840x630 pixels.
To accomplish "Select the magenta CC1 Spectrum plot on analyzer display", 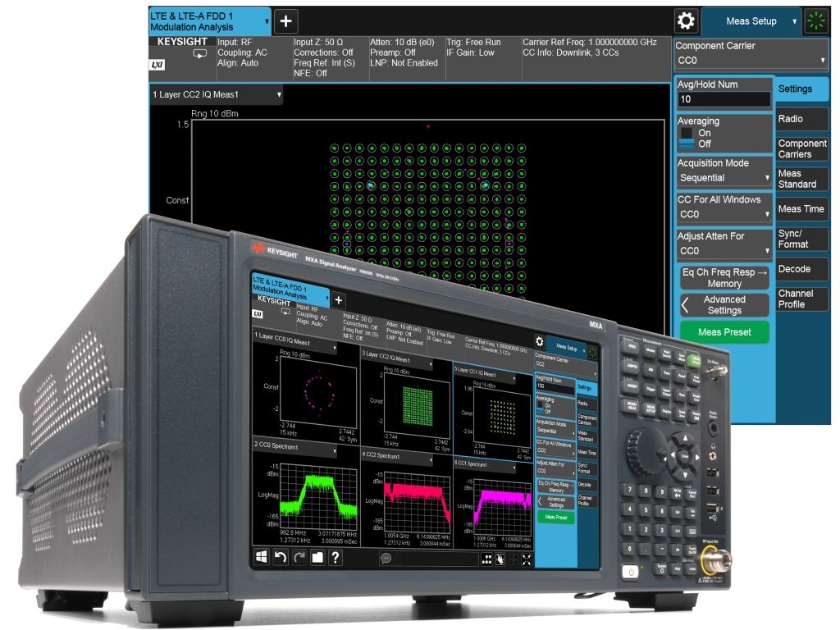I will [x=501, y=505].
